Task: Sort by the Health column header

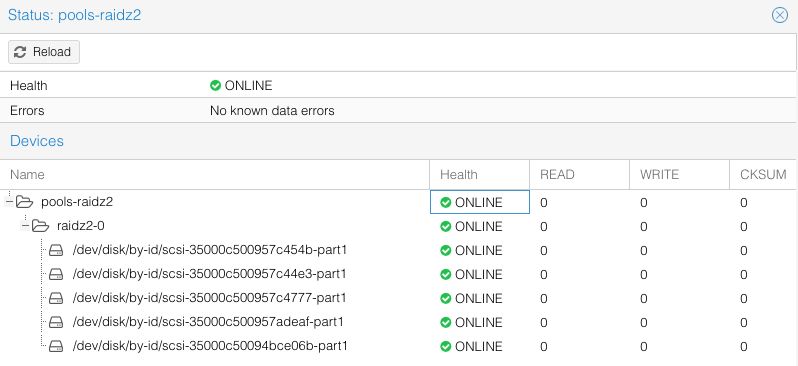Action: point(479,175)
